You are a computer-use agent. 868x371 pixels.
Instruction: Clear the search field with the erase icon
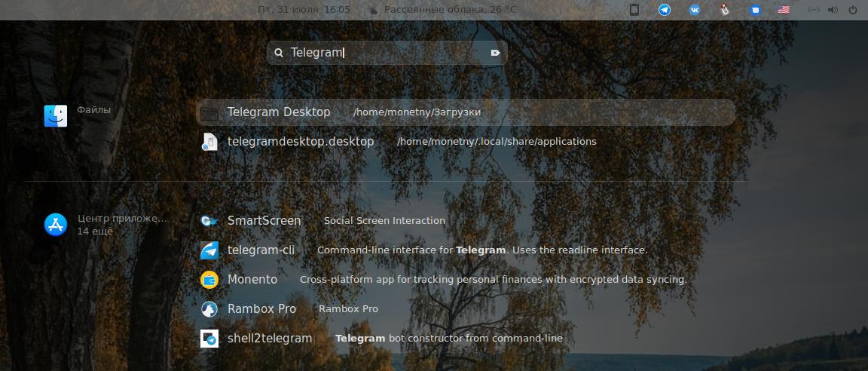click(x=495, y=53)
